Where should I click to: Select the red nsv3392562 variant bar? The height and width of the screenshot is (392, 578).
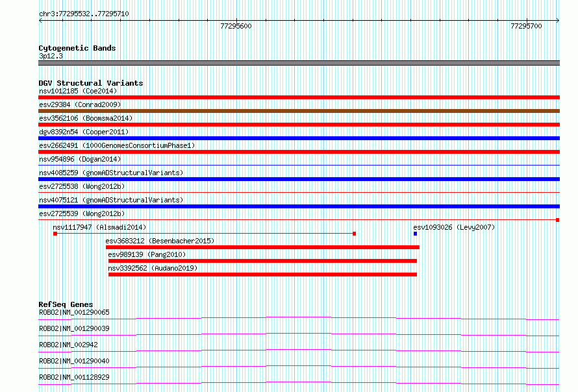262,275
